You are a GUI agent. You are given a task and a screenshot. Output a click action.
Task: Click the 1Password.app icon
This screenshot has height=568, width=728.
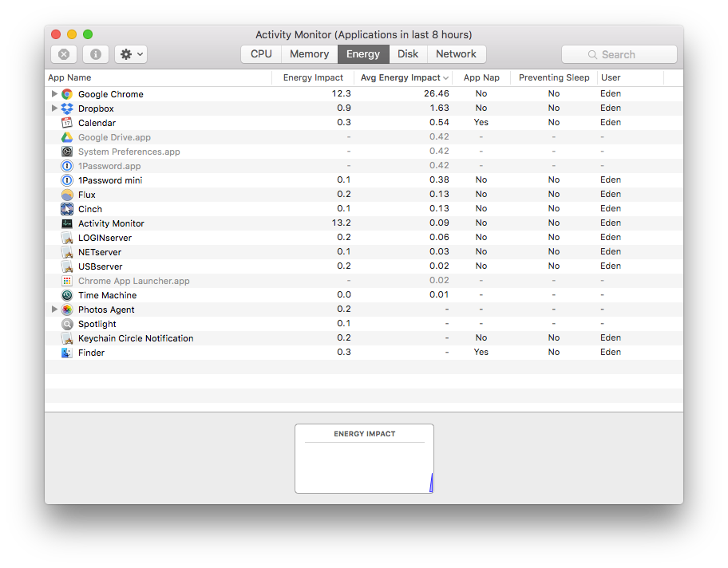coord(67,166)
